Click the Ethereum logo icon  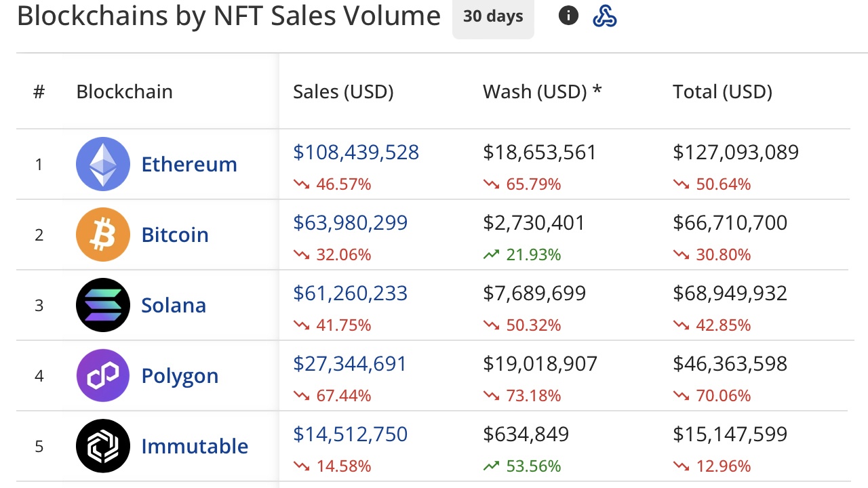click(x=103, y=164)
